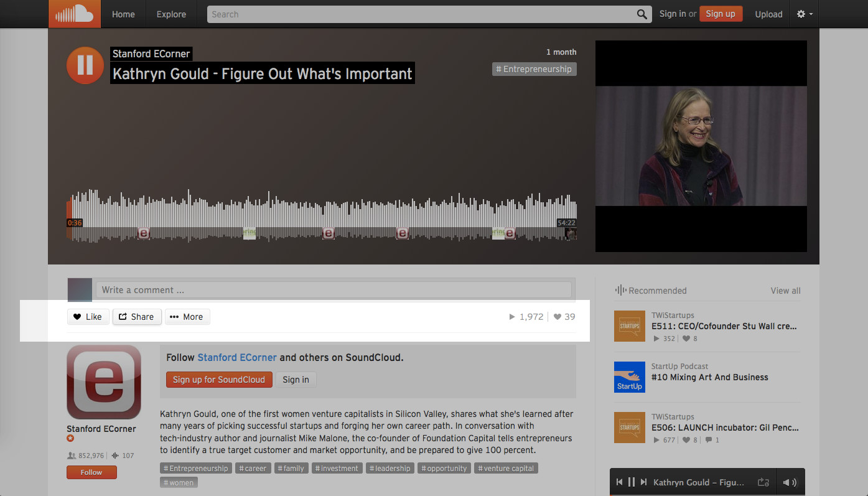
Task: Select the #Entrepreneurship tag beside the track title
Action: (534, 69)
